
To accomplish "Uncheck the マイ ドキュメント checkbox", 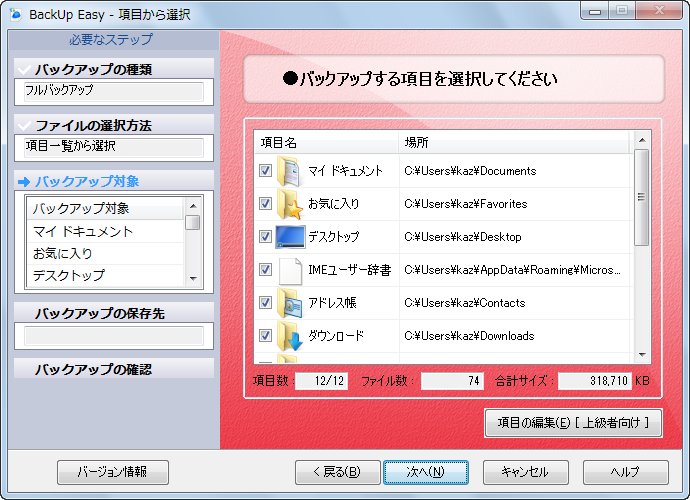I will (x=265, y=170).
